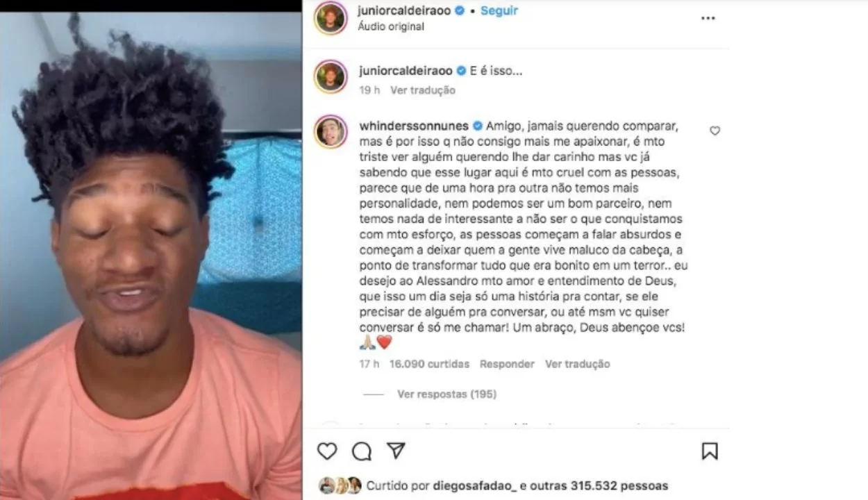The height and width of the screenshot is (500, 868).
Task: Like whinderssonnunes comment with small heart
Action: coord(715,131)
